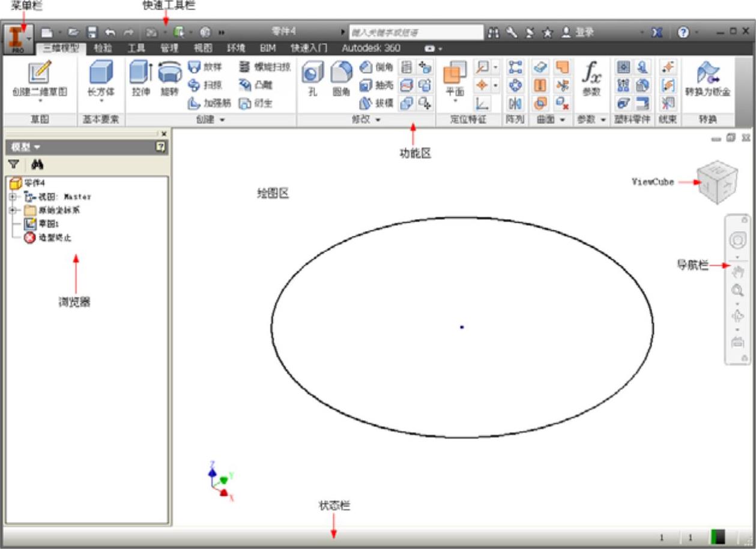Select 造型终止 in the browser tree

click(x=47, y=238)
